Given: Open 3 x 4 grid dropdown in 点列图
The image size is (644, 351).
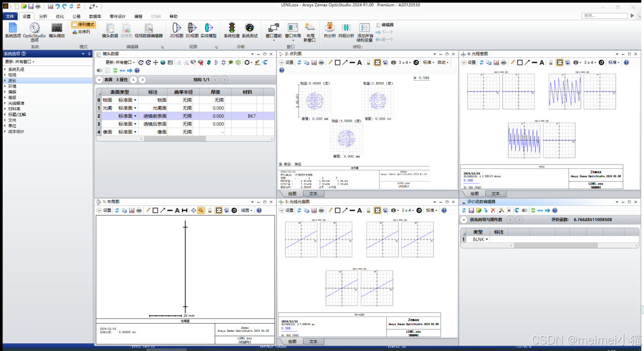Looking at the screenshot, I should tap(404, 62).
